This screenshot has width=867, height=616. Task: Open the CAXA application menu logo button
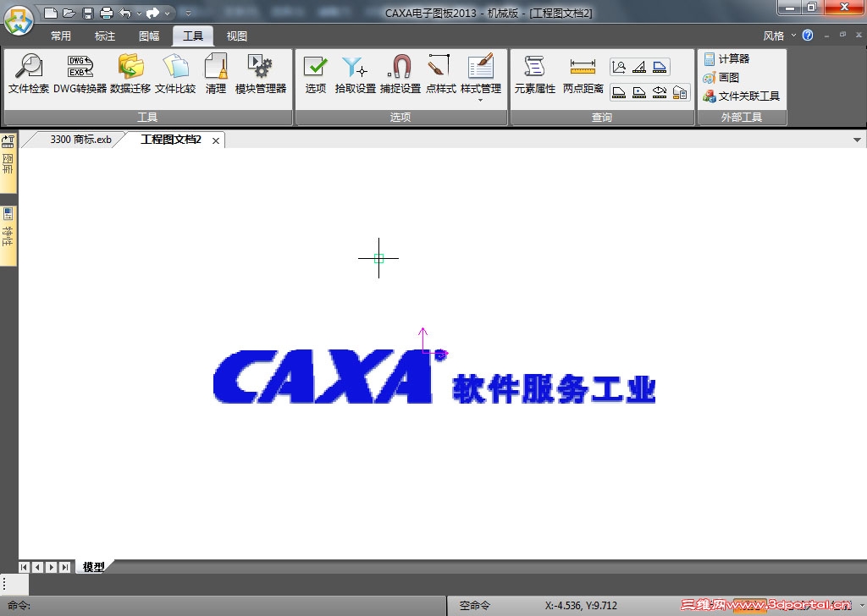point(19,21)
